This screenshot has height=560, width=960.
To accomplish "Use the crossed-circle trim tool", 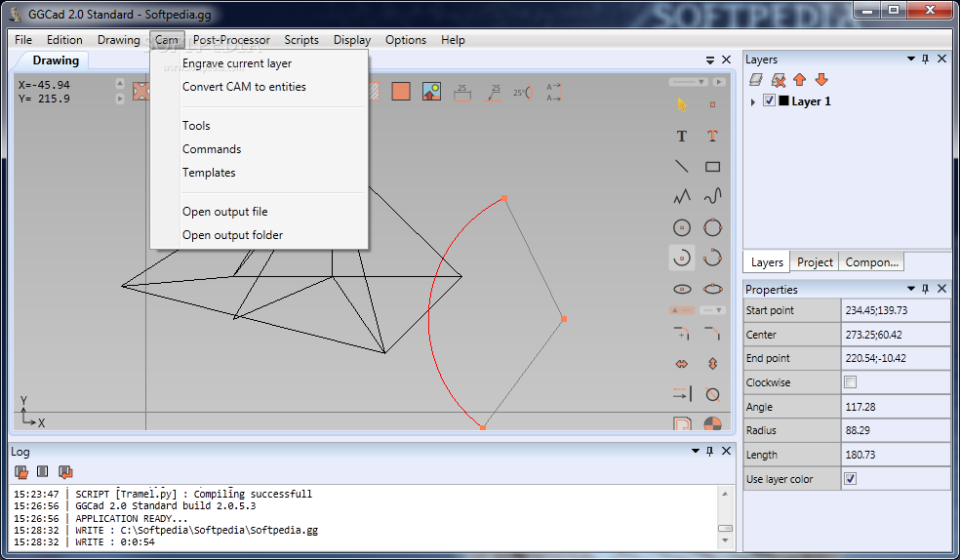I will 712,394.
